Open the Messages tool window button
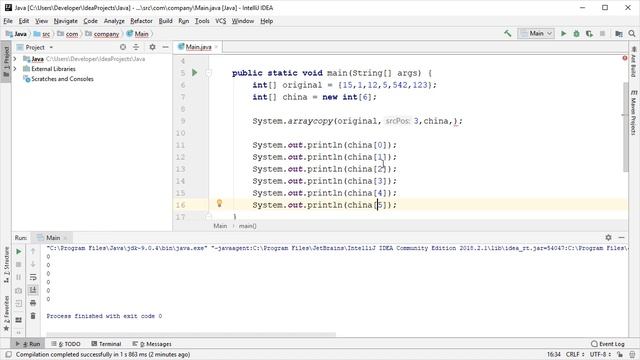 152,344
